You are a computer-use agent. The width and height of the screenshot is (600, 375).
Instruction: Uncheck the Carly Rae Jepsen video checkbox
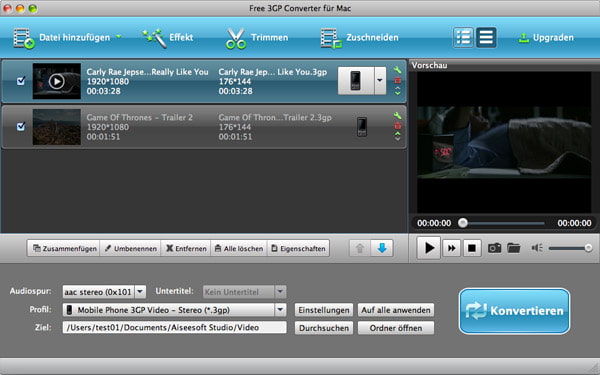click(21, 81)
